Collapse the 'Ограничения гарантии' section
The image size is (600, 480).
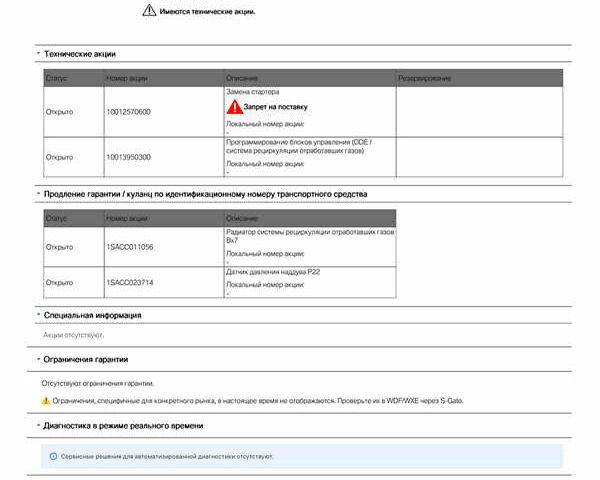point(38,358)
